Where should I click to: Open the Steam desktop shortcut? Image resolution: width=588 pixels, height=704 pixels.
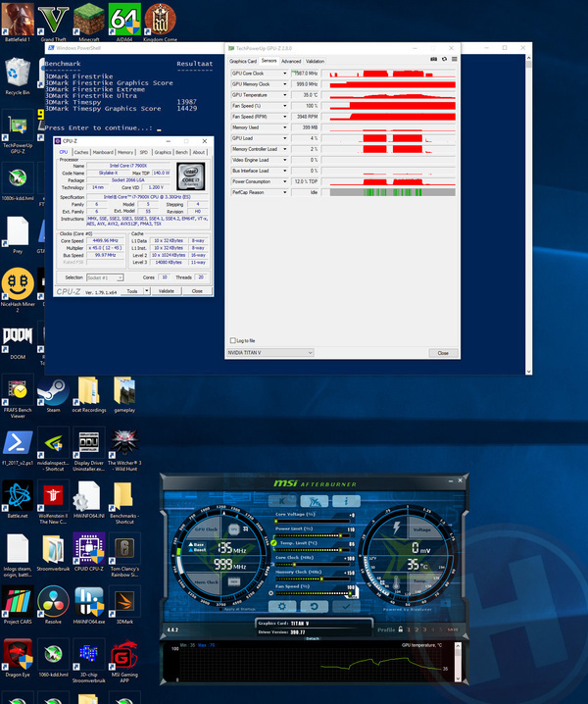(x=54, y=395)
